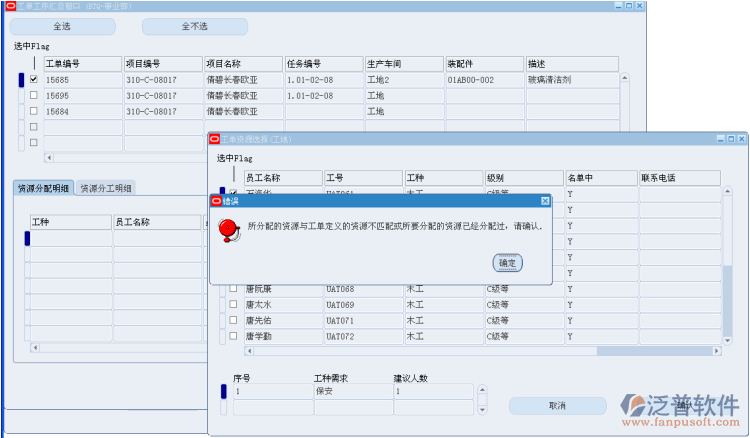
Task: Tick the checkbox for employee UAT069
Action: point(234,305)
